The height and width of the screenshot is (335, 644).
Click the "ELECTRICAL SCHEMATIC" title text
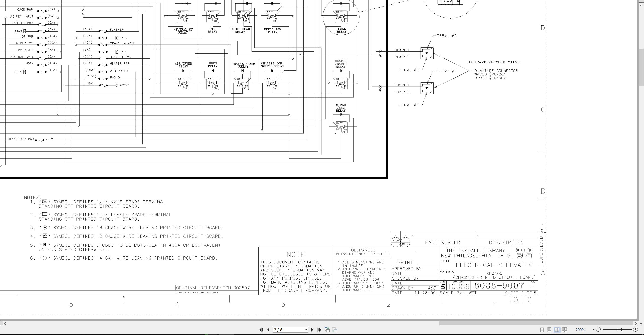pos(494,265)
